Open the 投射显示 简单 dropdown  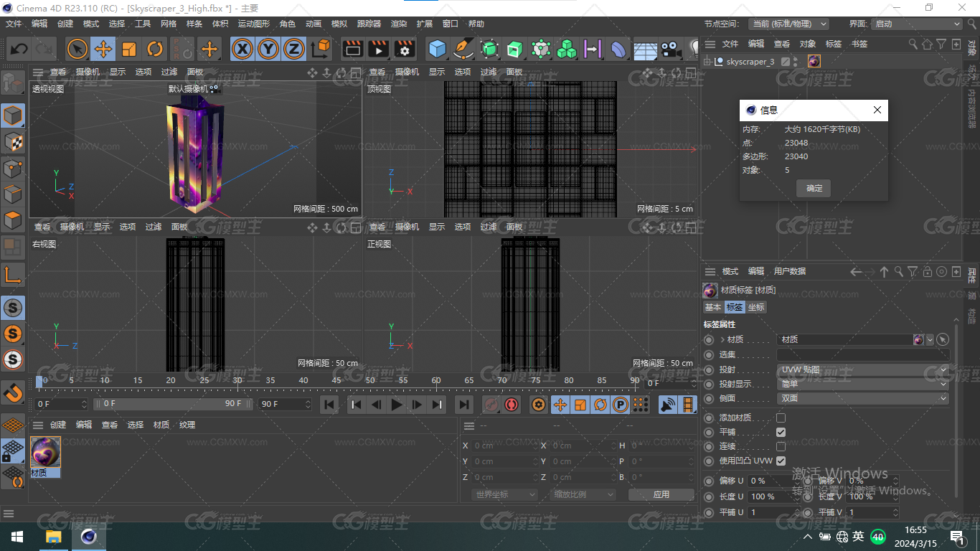(x=863, y=384)
